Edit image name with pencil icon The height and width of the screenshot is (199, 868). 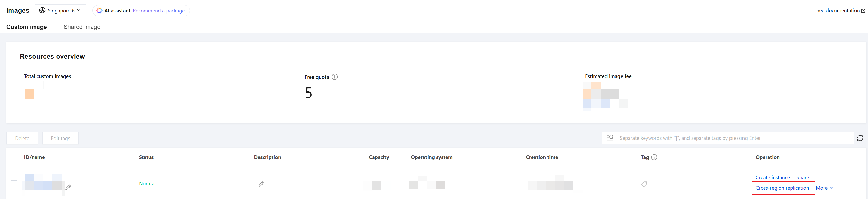point(68,187)
